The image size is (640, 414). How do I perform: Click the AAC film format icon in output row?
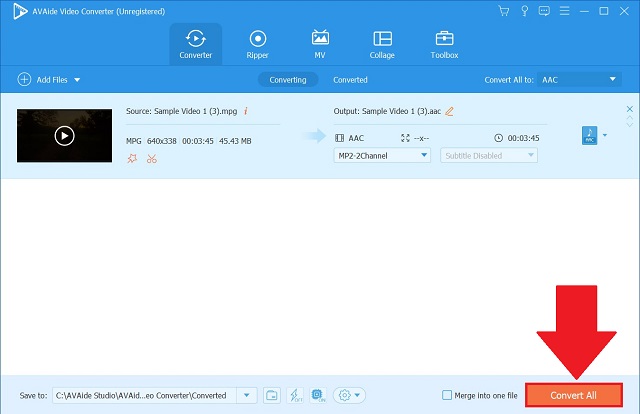340,138
